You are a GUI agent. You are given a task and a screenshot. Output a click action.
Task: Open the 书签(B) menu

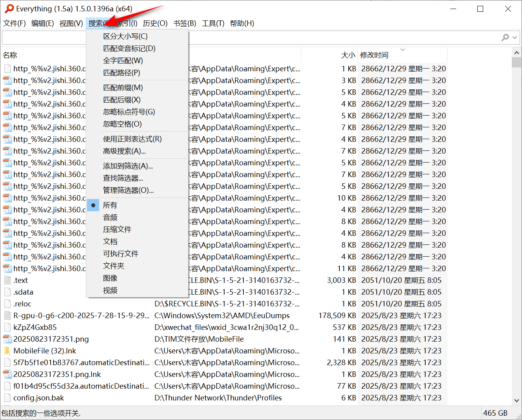coord(185,24)
